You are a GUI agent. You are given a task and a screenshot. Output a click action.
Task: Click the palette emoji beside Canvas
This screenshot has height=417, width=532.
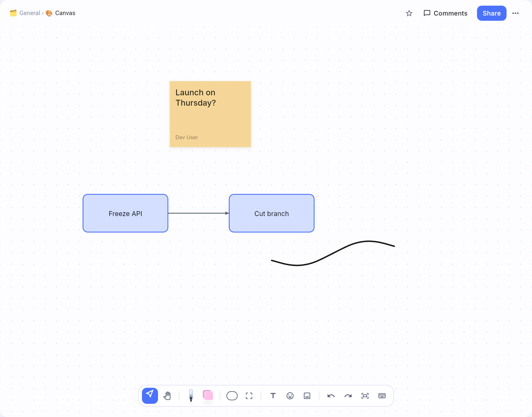click(49, 13)
